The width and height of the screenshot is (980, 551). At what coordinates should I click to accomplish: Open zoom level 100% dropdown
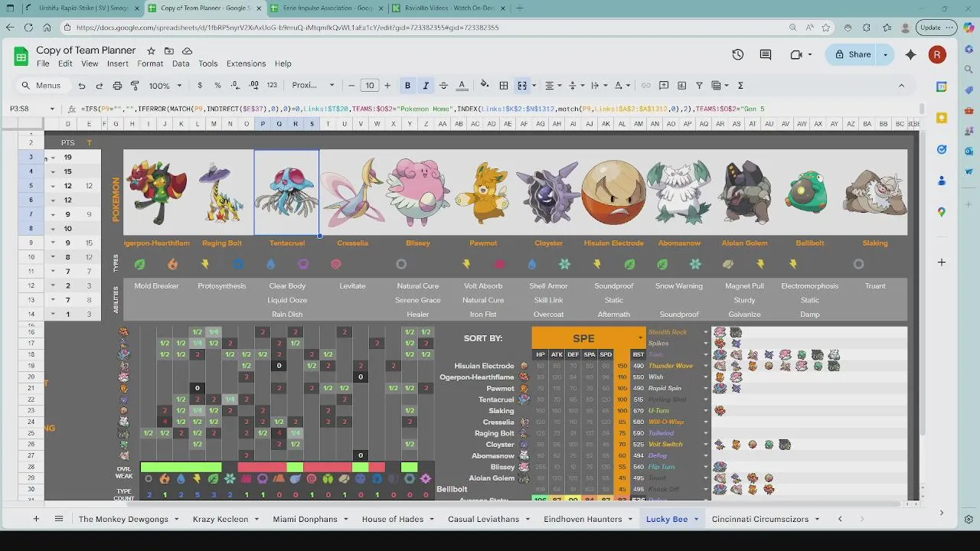165,86
